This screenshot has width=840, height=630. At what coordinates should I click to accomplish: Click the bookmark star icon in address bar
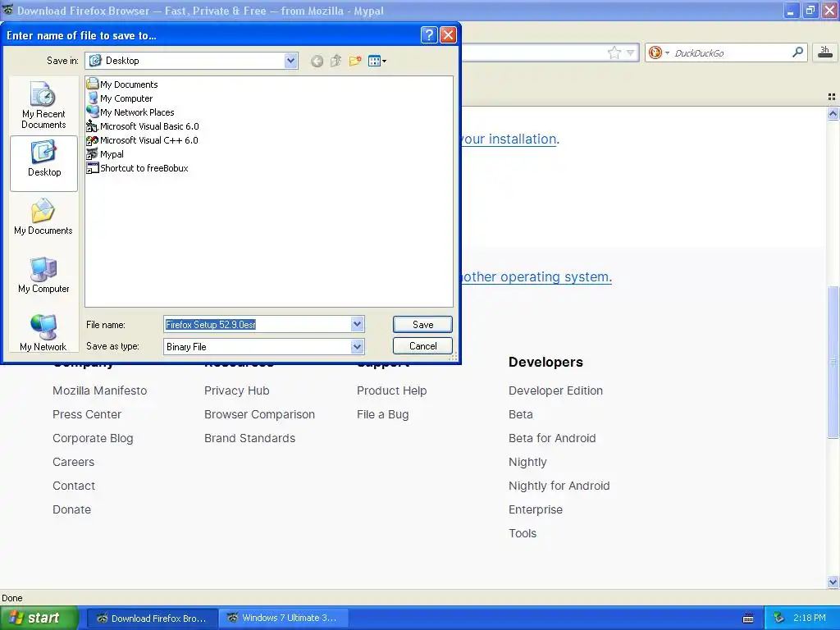pyautogui.click(x=614, y=52)
